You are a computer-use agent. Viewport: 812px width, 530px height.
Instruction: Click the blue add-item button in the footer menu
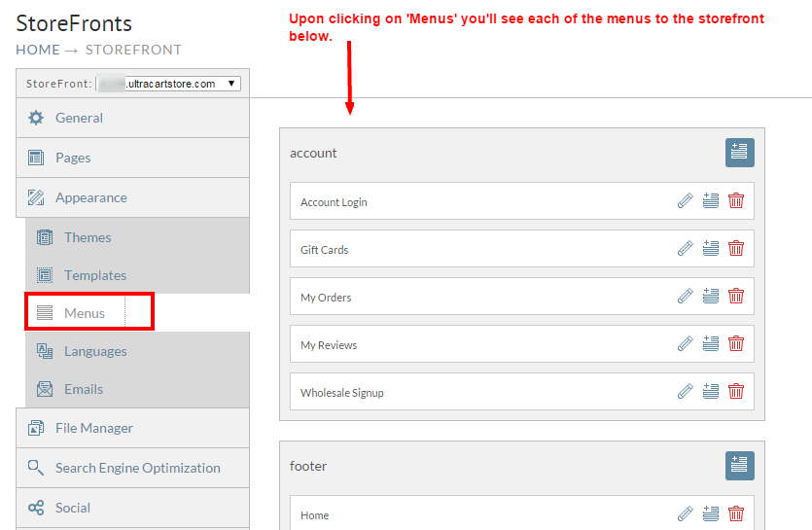[739, 465]
